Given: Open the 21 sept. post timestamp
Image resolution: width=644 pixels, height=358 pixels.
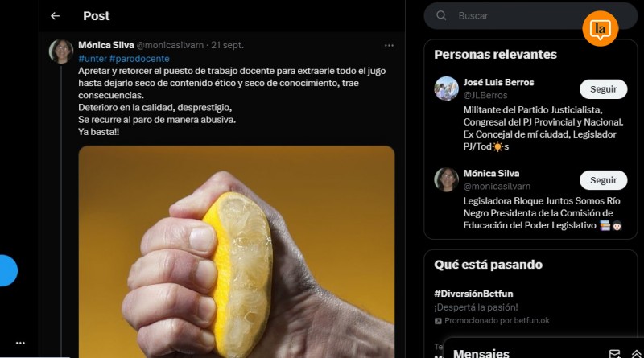Looking at the screenshot, I should coord(228,45).
